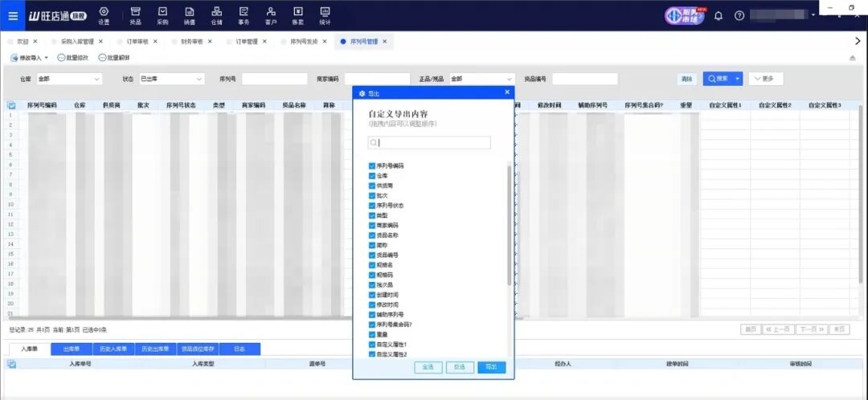Image resolution: width=868 pixels, height=400 pixels.
Task: Uncheck 供货商 export field
Action: pyautogui.click(x=372, y=186)
